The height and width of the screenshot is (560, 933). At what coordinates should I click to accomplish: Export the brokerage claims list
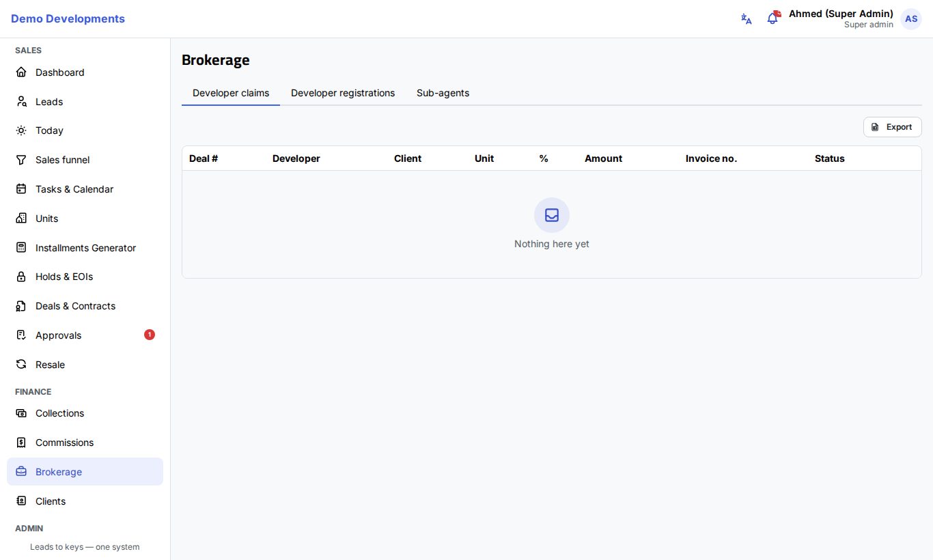pos(892,127)
